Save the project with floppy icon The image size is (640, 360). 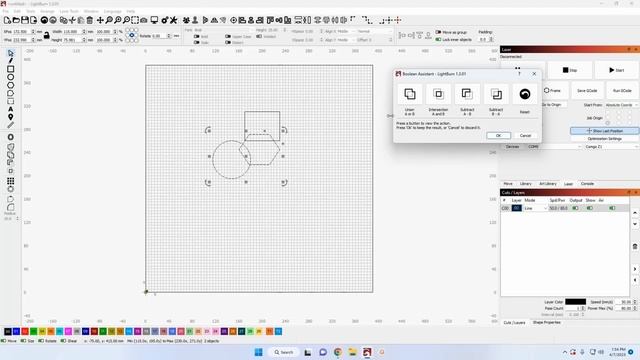pos(24,20)
